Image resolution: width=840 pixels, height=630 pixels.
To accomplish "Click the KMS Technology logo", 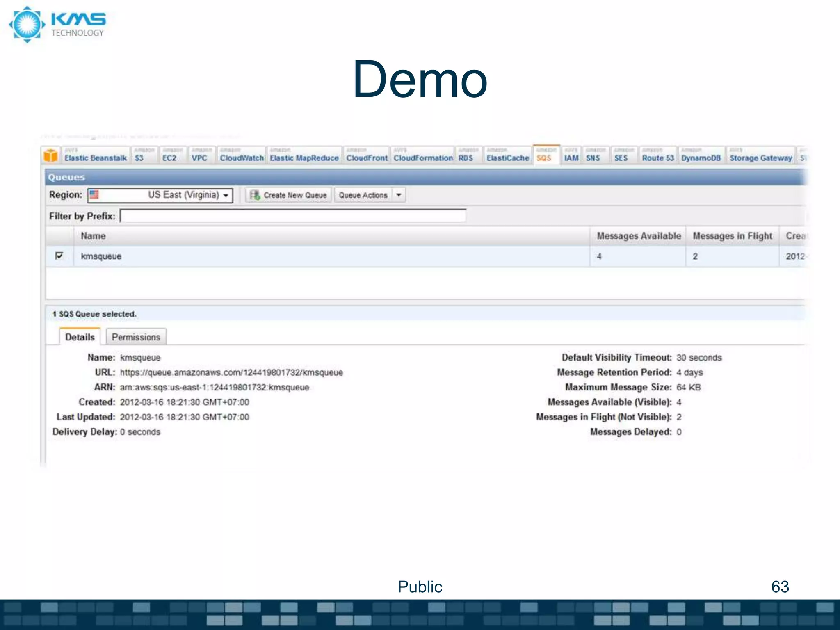I will [57, 24].
